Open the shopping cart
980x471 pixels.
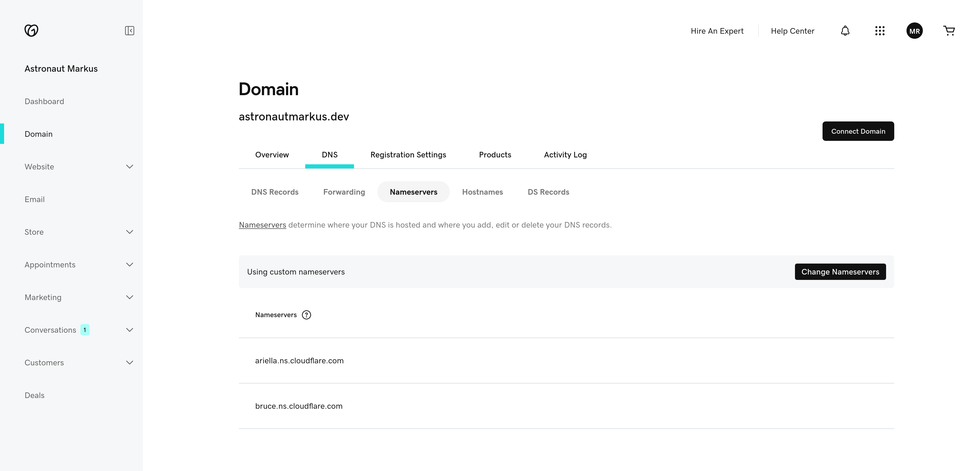(949, 30)
